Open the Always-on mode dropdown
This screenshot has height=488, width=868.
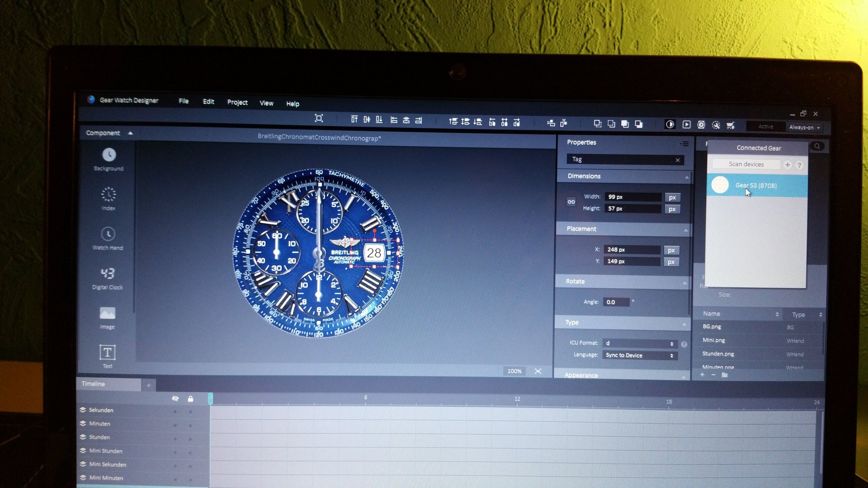click(804, 127)
